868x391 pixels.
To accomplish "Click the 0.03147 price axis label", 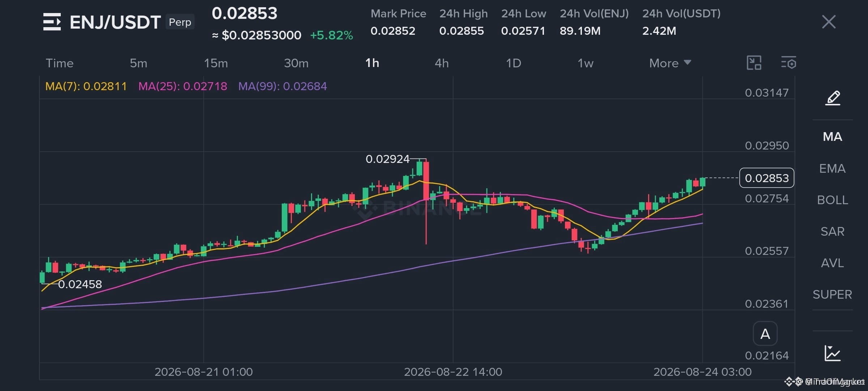I will pos(767,93).
